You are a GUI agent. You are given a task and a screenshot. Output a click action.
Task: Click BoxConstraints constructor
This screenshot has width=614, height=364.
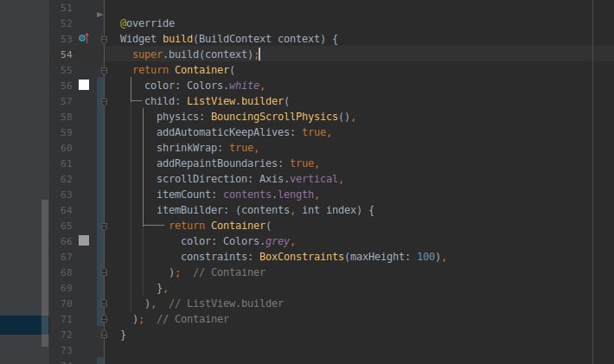coord(302,257)
